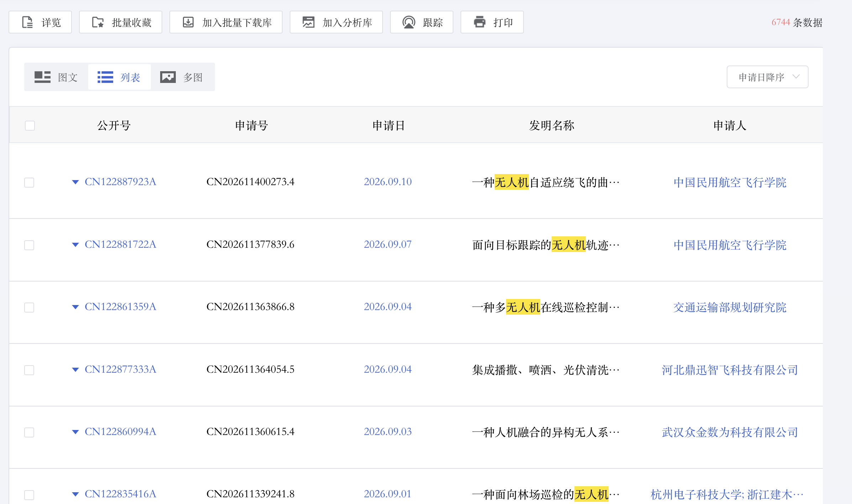Click application number CN202611339241.8
852x504 pixels.
pos(251,494)
